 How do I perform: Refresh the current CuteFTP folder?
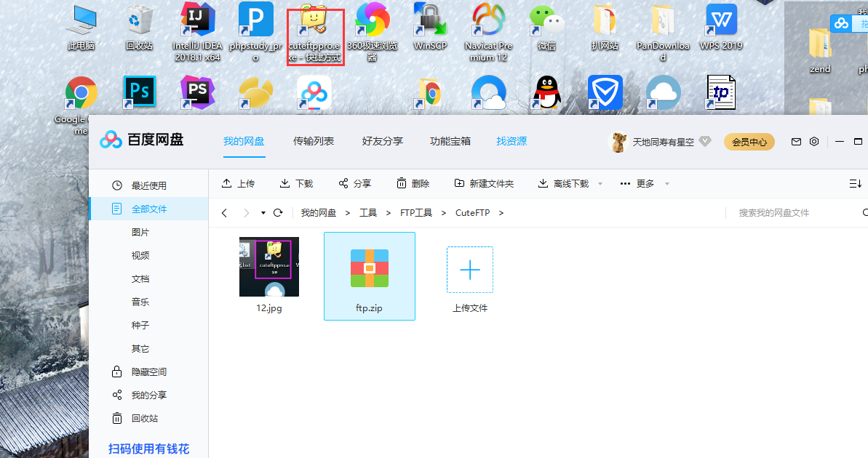[278, 213]
